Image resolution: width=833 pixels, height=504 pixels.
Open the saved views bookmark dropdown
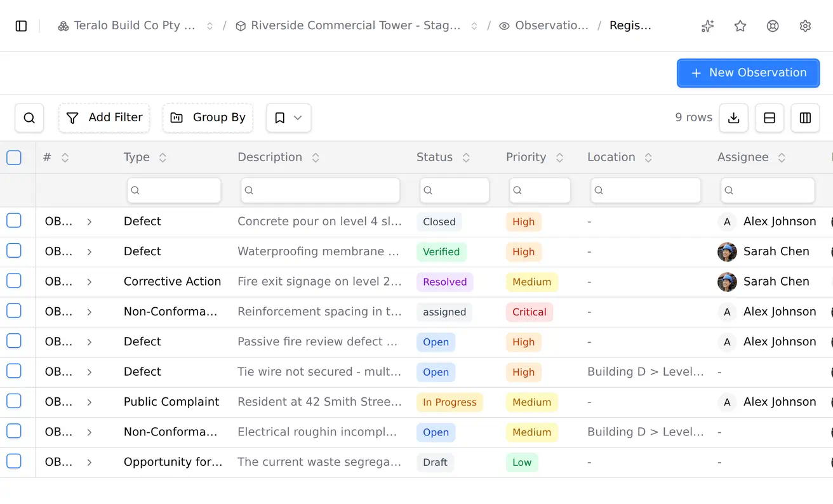point(288,118)
